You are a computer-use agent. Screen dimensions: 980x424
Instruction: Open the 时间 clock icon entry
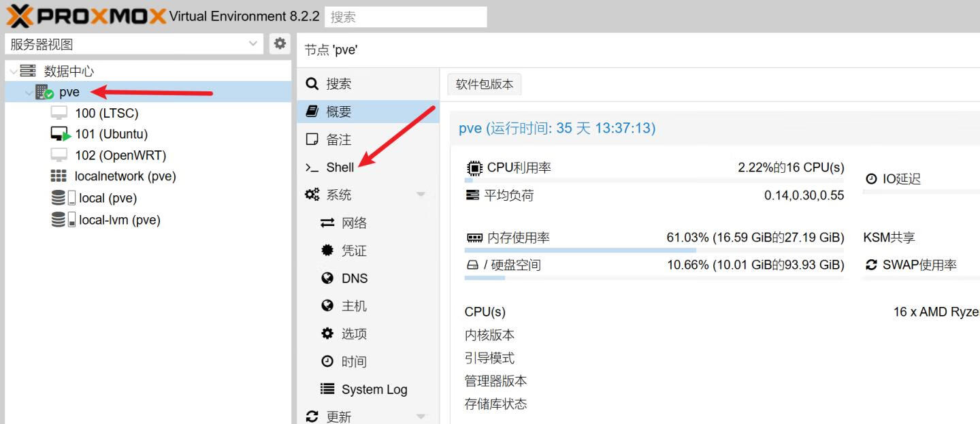[x=327, y=361]
